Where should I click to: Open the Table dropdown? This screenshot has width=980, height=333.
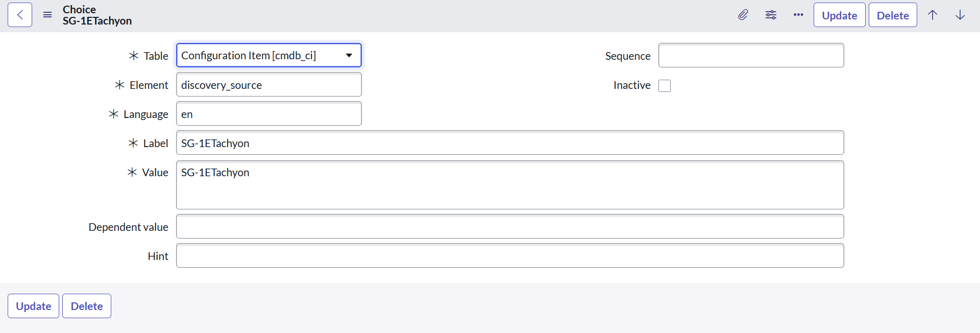pyautogui.click(x=268, y=55)
